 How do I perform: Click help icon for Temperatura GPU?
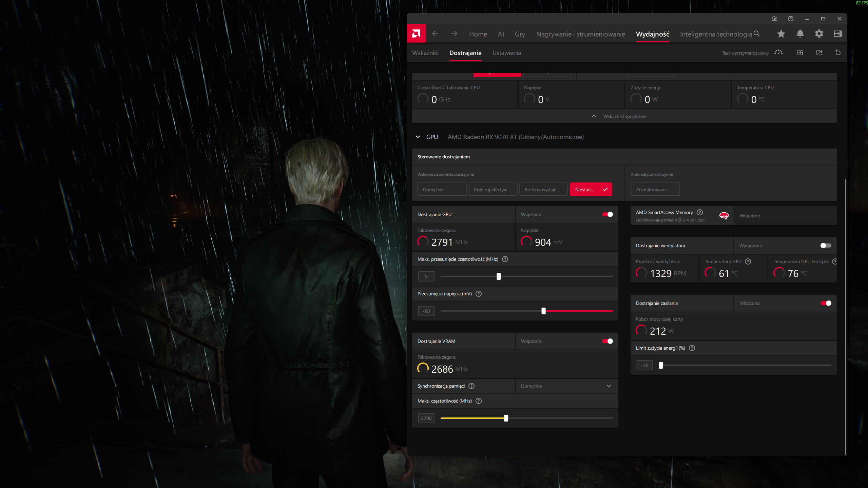coord(748,261)
